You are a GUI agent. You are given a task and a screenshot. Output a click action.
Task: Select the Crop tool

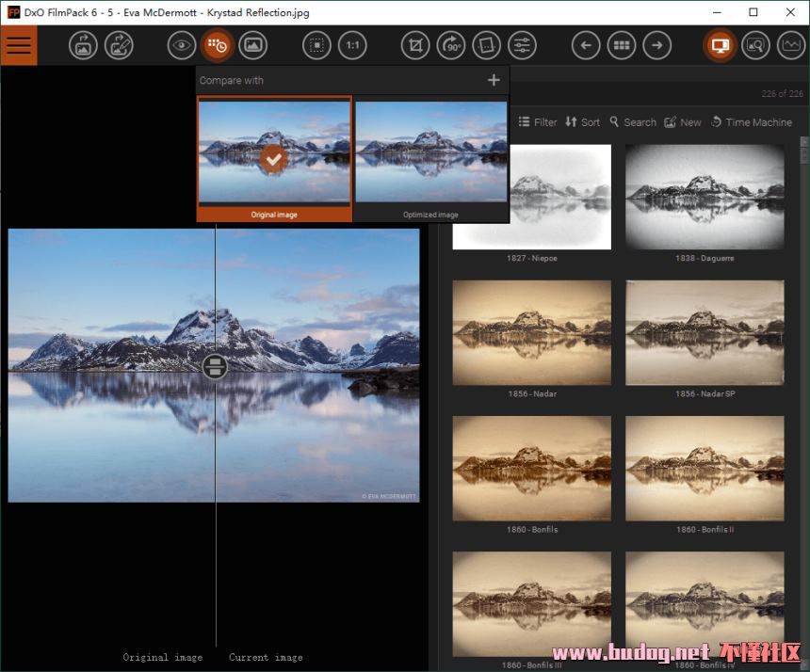click(415, 45)
